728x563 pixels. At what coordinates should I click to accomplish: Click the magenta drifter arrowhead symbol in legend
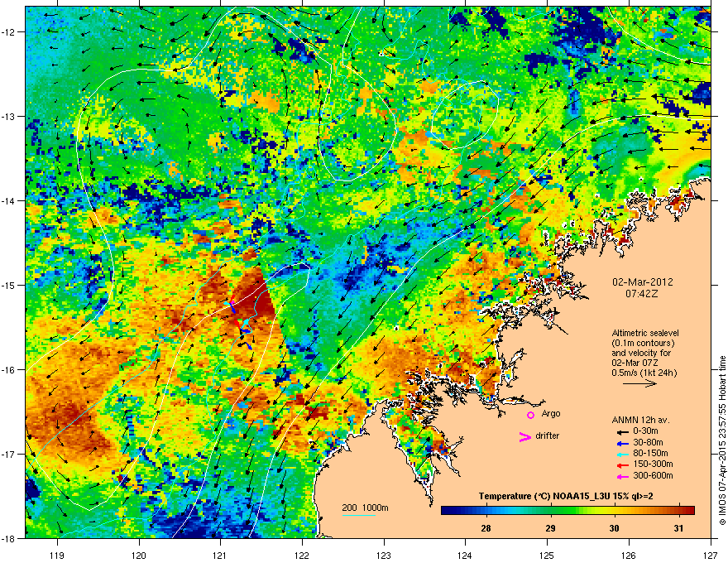click(525, 436)
